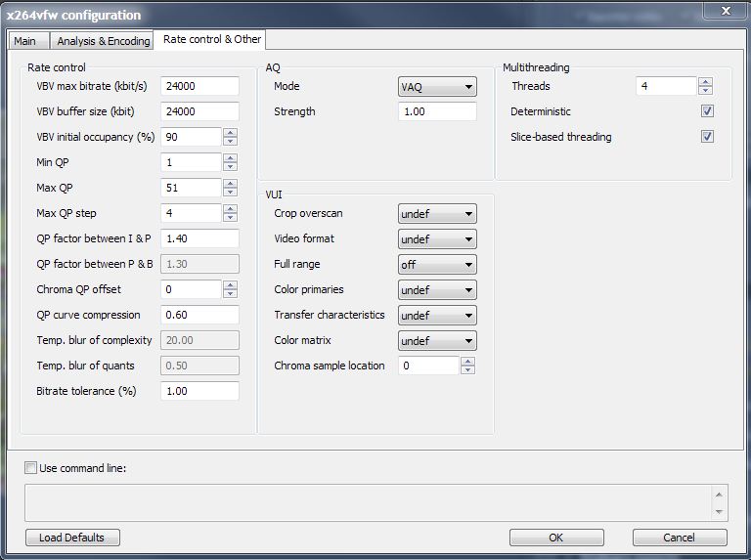Increase Threads count with up arrow
Screen dimensions: 751x560
(x=705, y=82)
